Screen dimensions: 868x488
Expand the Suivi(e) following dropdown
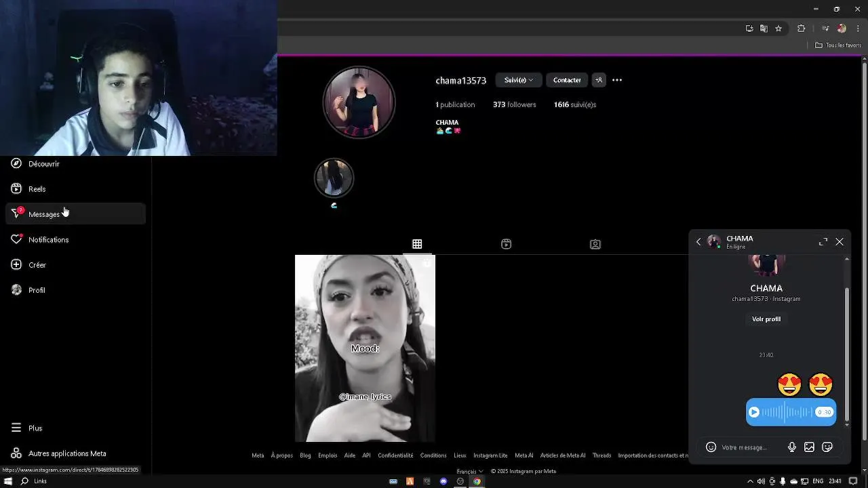point(518,80)
